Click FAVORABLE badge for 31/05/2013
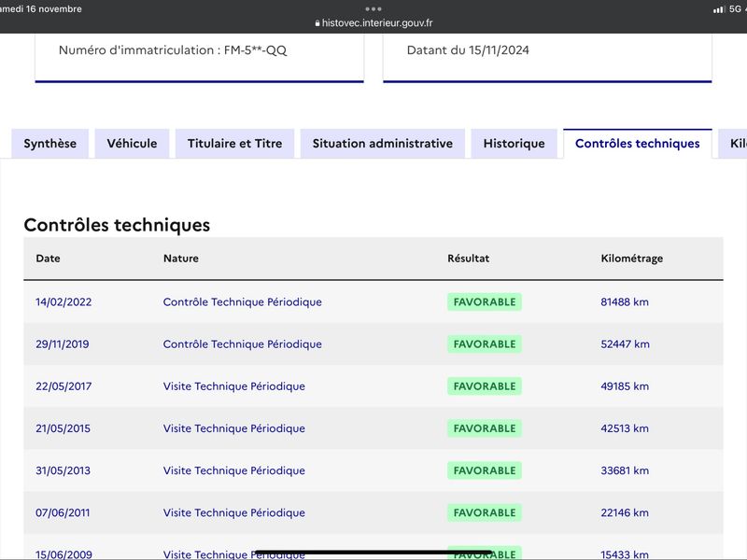 [x=485, y=470]
